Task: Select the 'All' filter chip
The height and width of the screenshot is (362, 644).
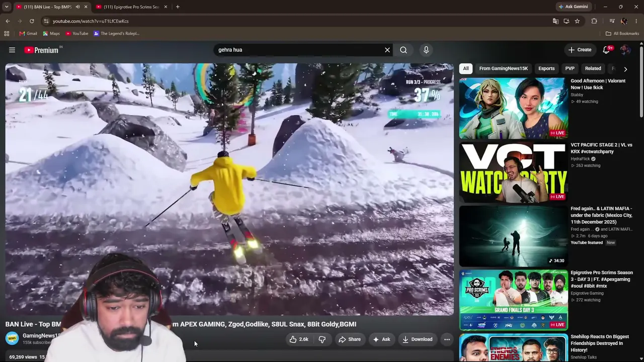Action: click(466, 68)
